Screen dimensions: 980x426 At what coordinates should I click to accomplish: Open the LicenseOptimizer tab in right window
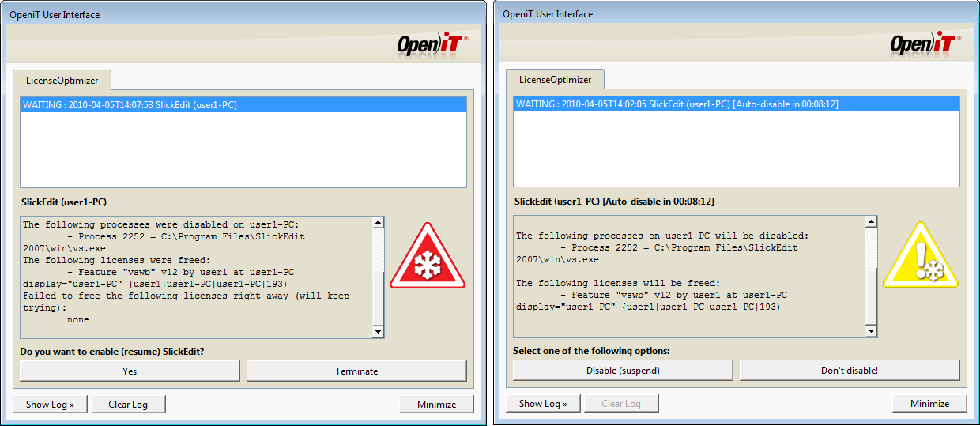coord(554,80)
